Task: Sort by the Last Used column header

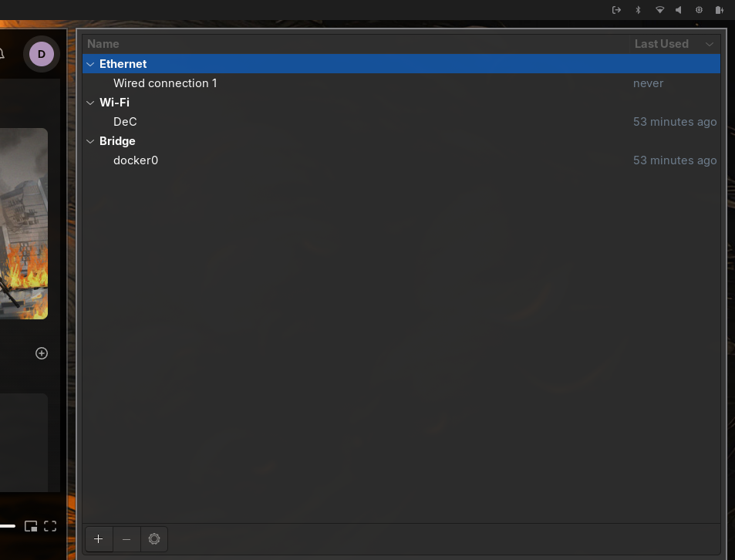Action: coord(661,44)
